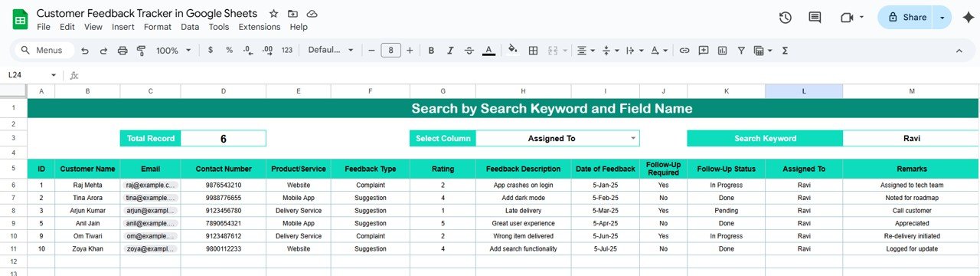This screenshot has height=276, width=980.
Task: Open the Google Sheets home icon
Action: (20, 19)
